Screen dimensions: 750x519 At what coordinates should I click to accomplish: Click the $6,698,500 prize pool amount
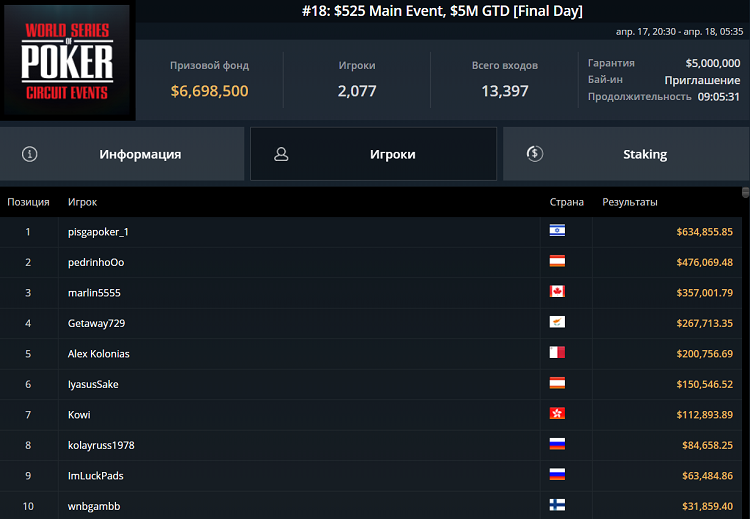click(x=209, y=91)
